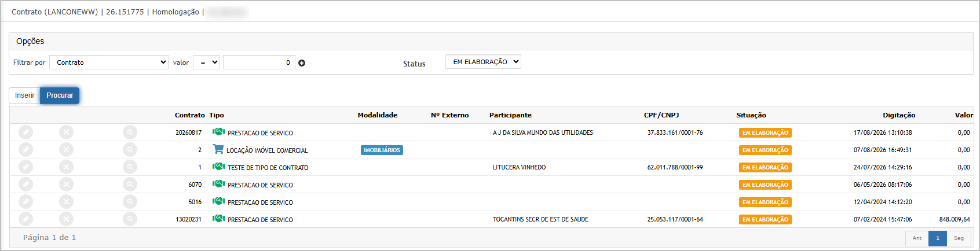Click the Modalidade column header
This screenshot has width=980, height=251.
(378, 115)
